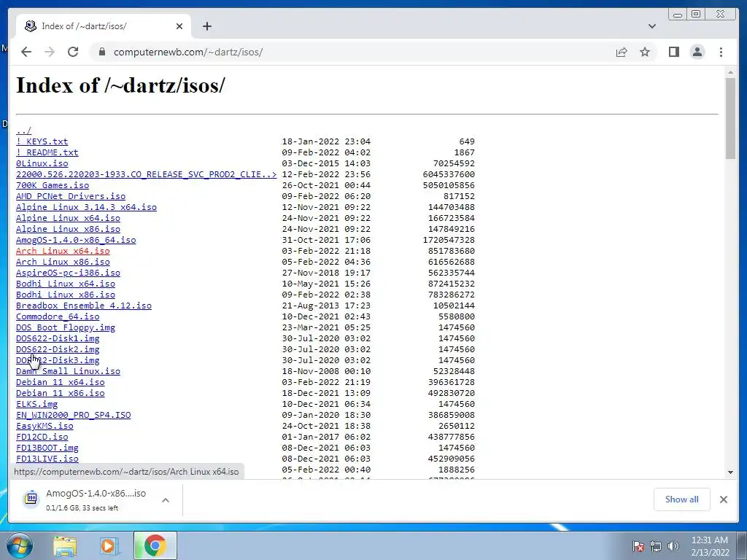Download FD13LIVE.iso
This screenshot has height=560, width=747.
tap(47, 459)
